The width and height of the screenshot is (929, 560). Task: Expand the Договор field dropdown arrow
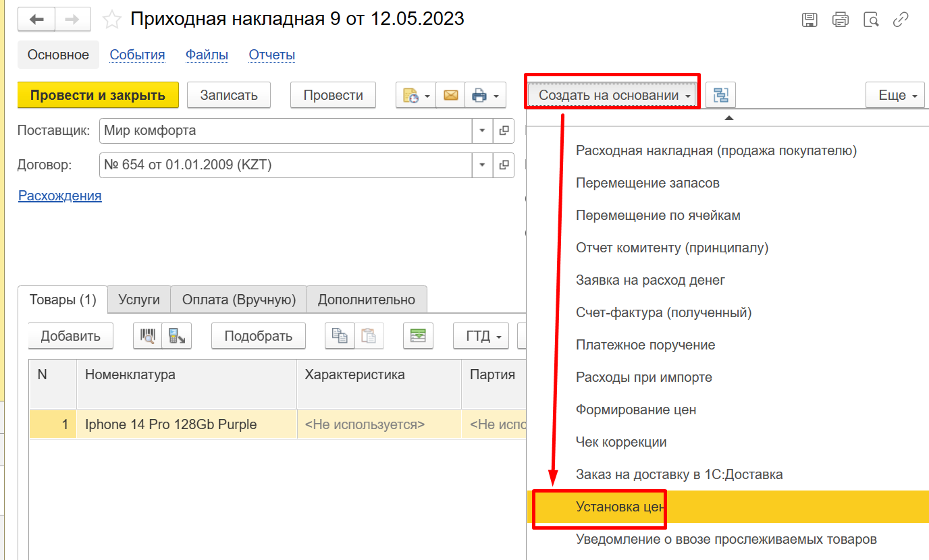tap(482, 165)
